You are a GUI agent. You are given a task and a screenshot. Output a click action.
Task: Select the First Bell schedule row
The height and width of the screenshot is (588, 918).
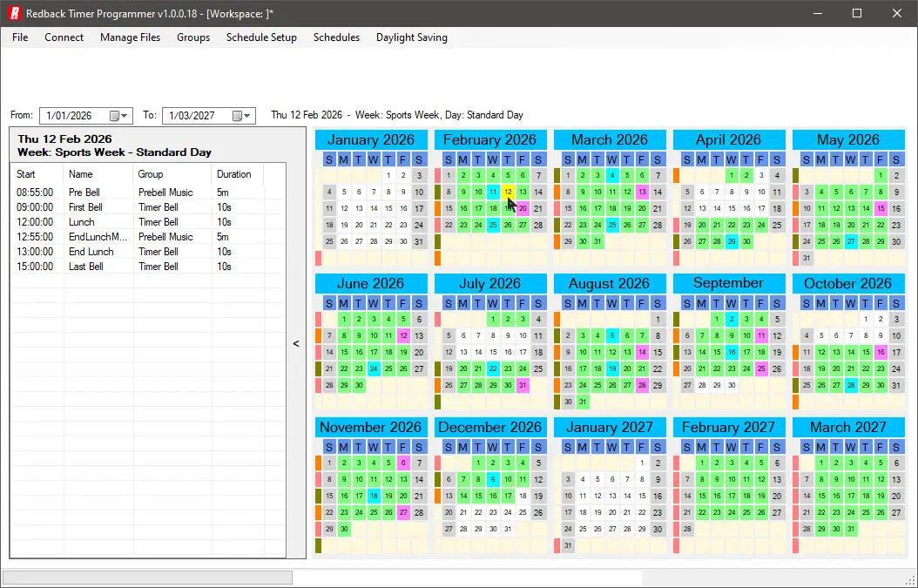pos(148,207)
